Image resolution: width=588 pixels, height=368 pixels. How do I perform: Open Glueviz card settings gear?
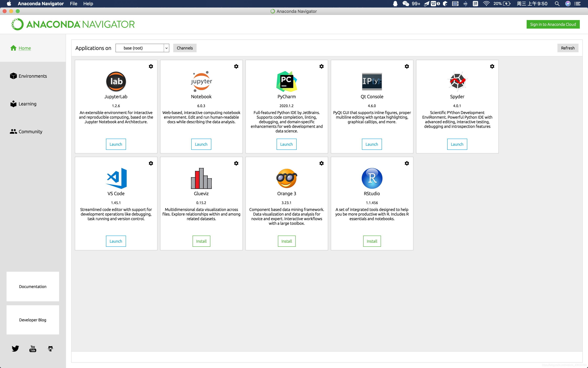(236, 163)
